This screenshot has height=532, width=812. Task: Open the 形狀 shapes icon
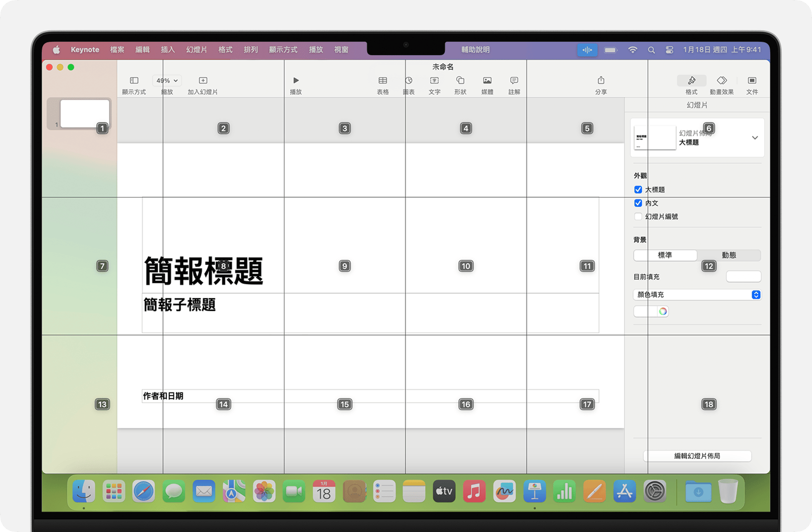coord(460,81)
